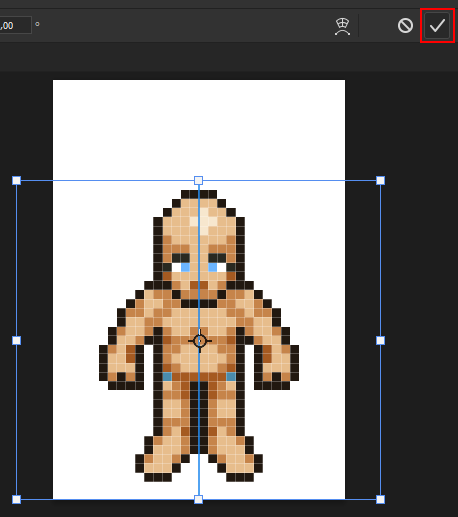Click the bottom-center transform handle
This screenshot has width=458, height=517.
[x=198, y=499]
